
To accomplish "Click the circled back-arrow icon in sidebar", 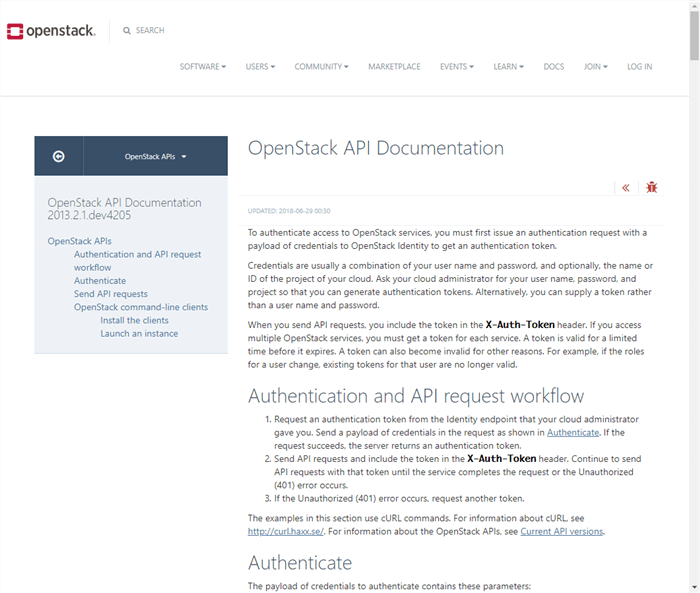I will click(58, 156).
